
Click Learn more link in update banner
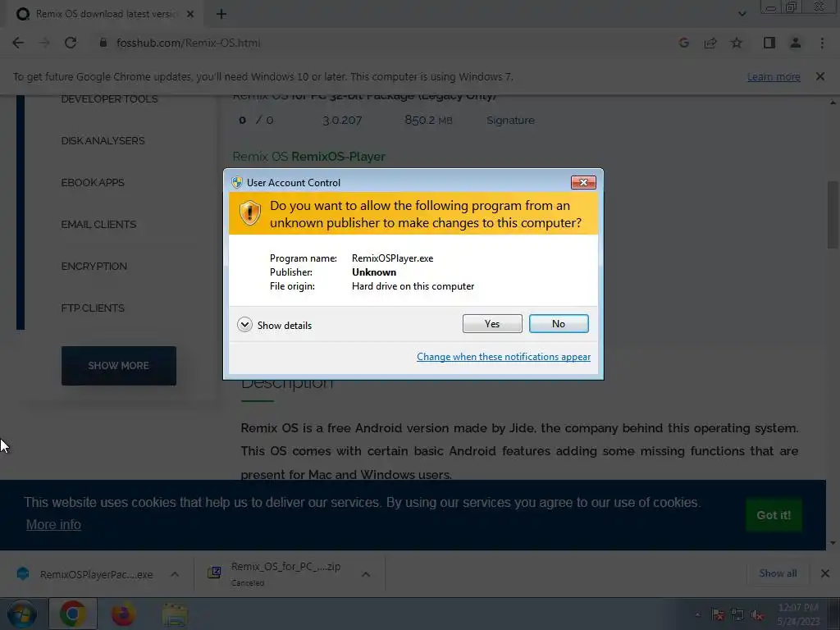coord(774,76)
